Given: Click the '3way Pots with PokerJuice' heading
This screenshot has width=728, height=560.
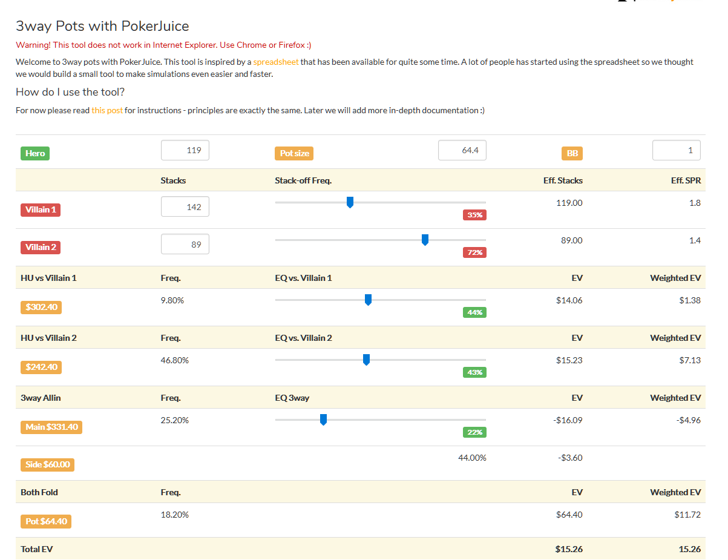Looking at the screenshot, I should [102, 26].
